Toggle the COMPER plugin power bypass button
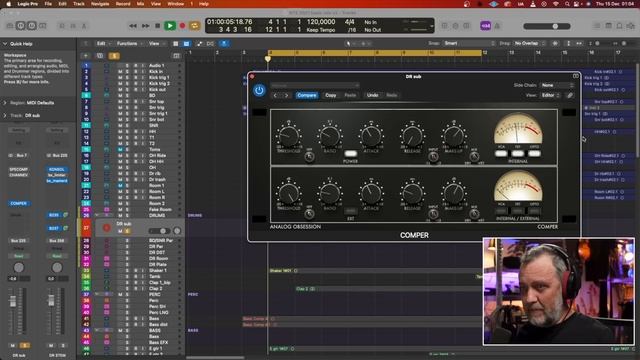The image size is (640, 360). [259, 90]
